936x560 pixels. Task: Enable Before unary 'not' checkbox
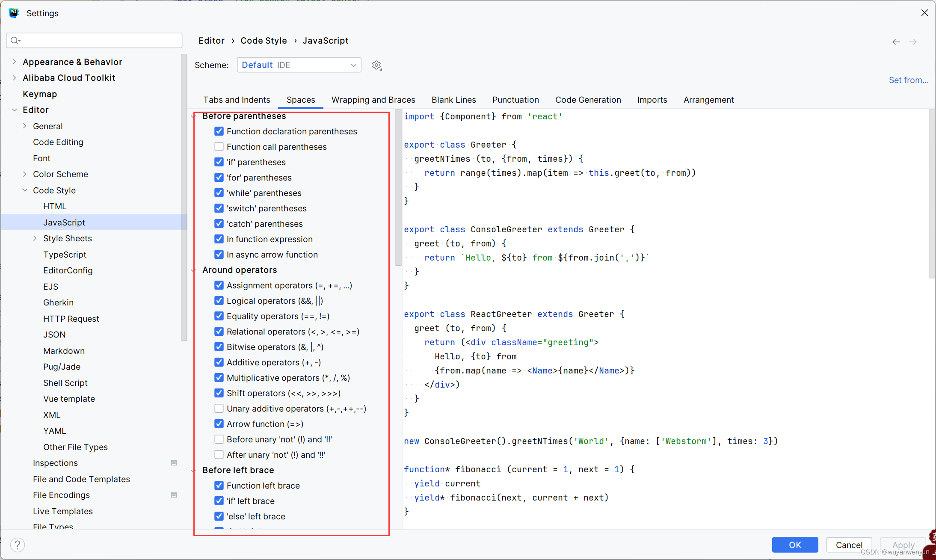(x=219, y=439)
